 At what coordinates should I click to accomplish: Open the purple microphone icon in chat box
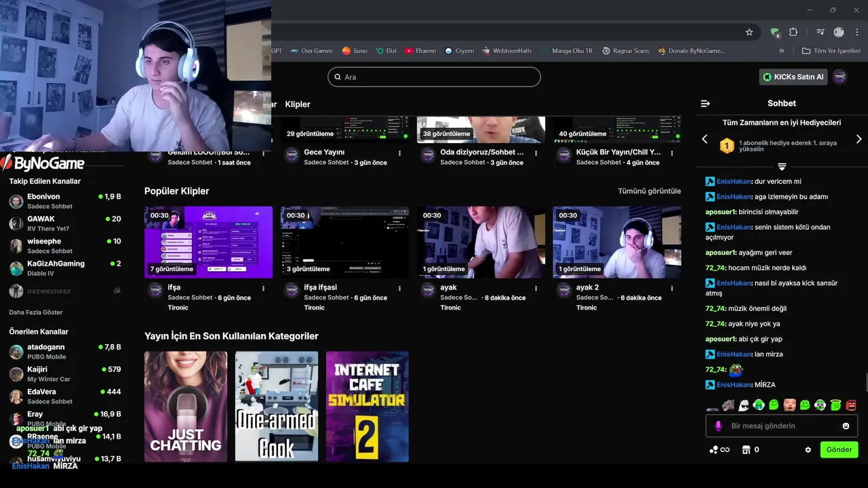tap(719, 426)
